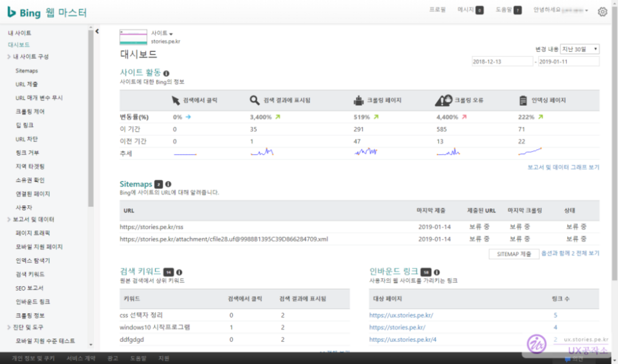Expand the 진단 및 도구 section
The width and height of the screenshot is (618, 364).
click(9, 327)
